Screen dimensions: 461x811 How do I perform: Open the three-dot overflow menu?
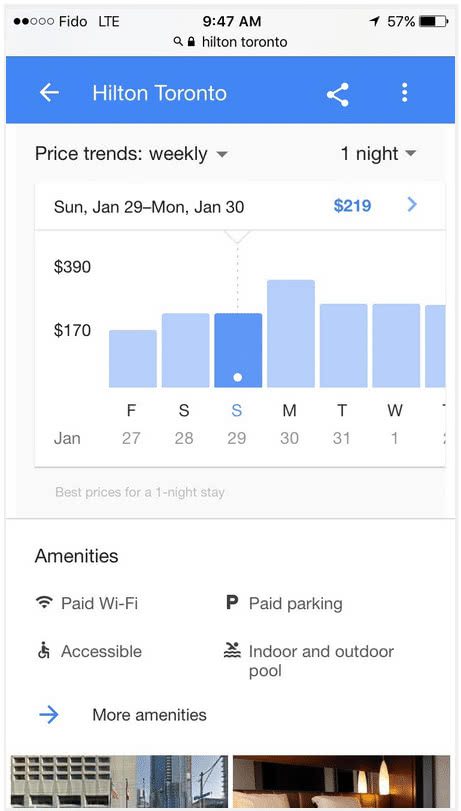(x=405, y=93)
